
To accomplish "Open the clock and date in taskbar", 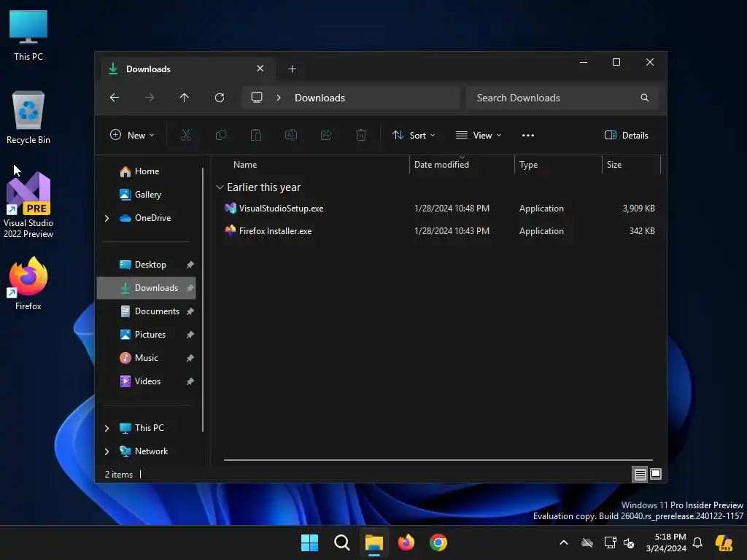I will tap(665, 542).
